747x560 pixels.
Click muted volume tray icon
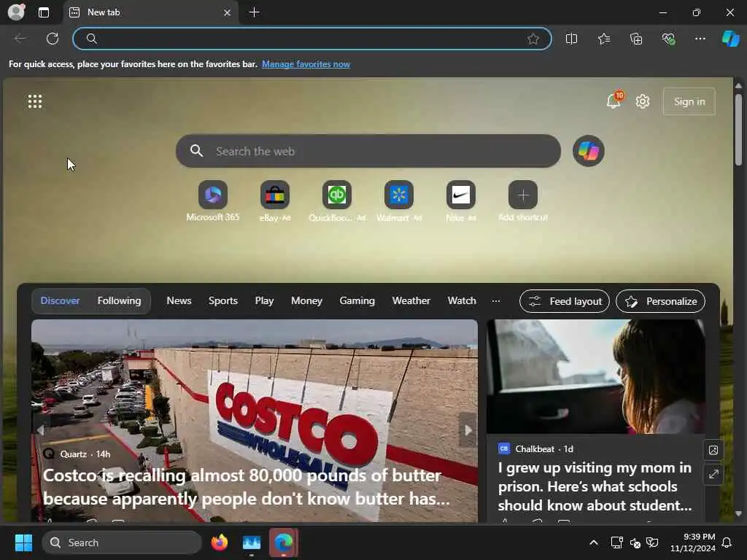point(635,542)
